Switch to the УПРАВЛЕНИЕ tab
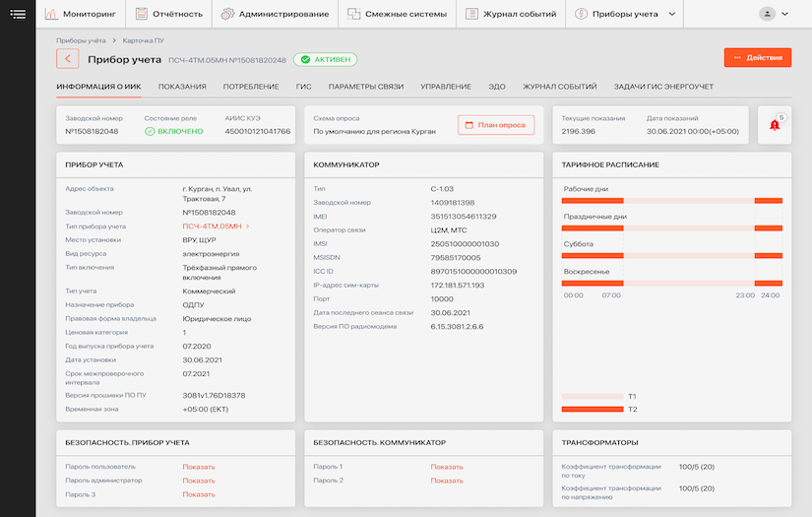Viewport: 812px width, 517px height. pos(446,87)
